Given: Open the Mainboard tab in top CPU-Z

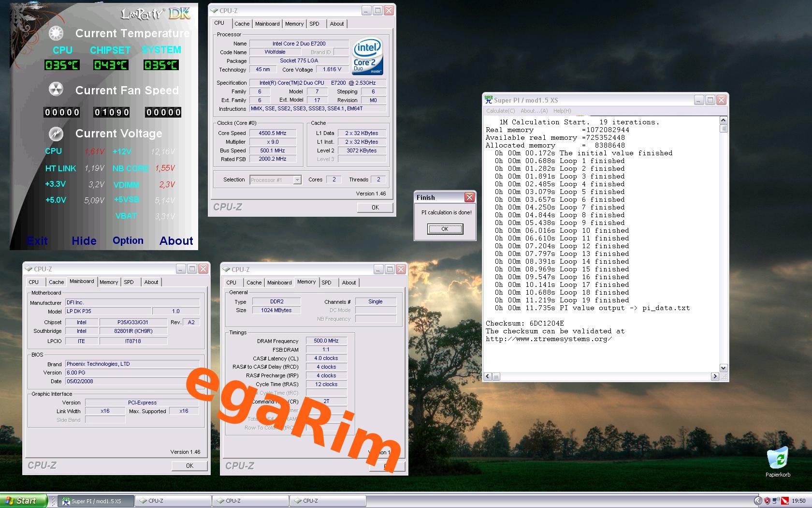Looking at the screenshot, I should (267, 24).
